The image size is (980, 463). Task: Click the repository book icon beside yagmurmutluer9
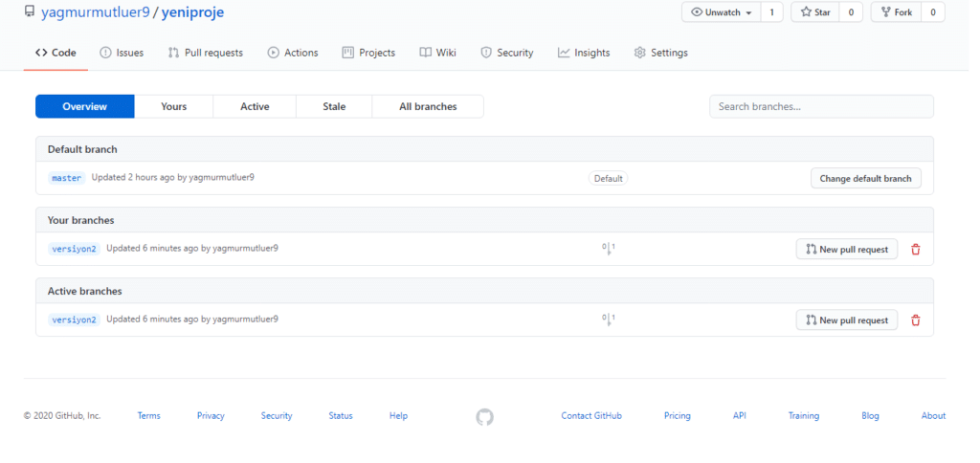[x=30, y=11]
